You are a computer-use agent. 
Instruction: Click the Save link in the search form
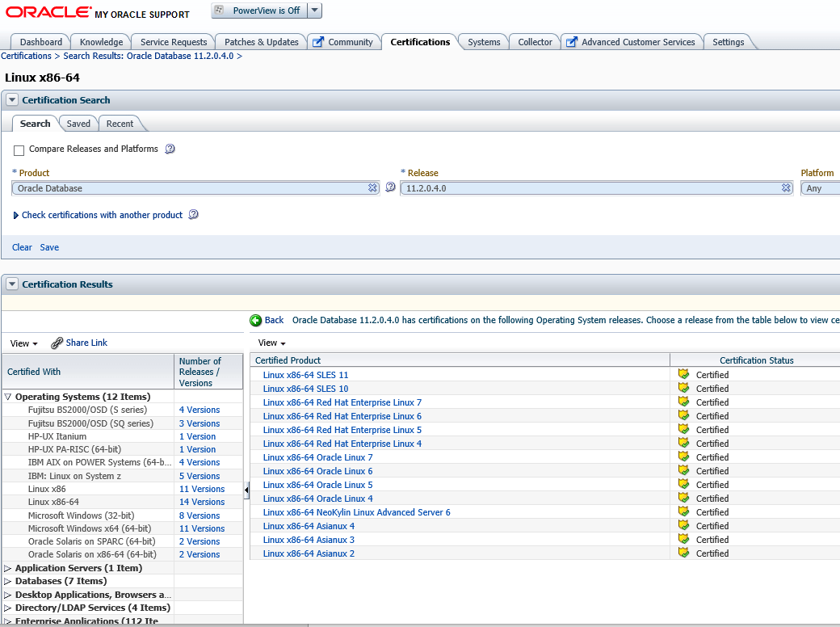point(49,247)
